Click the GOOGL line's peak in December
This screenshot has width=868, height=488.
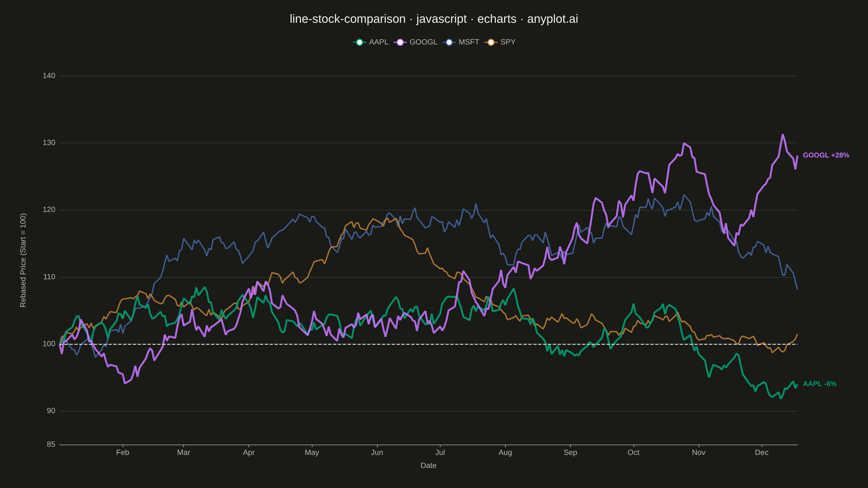(x=783, y=135)
